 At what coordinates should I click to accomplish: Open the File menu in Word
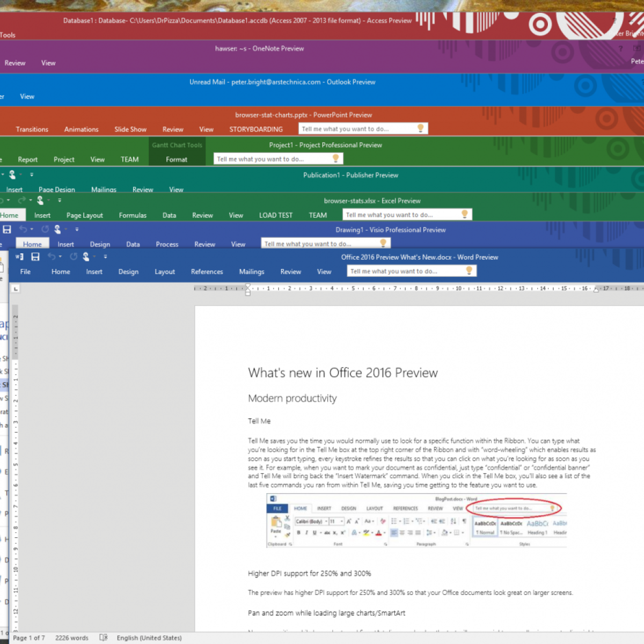(x=25, y=272)
